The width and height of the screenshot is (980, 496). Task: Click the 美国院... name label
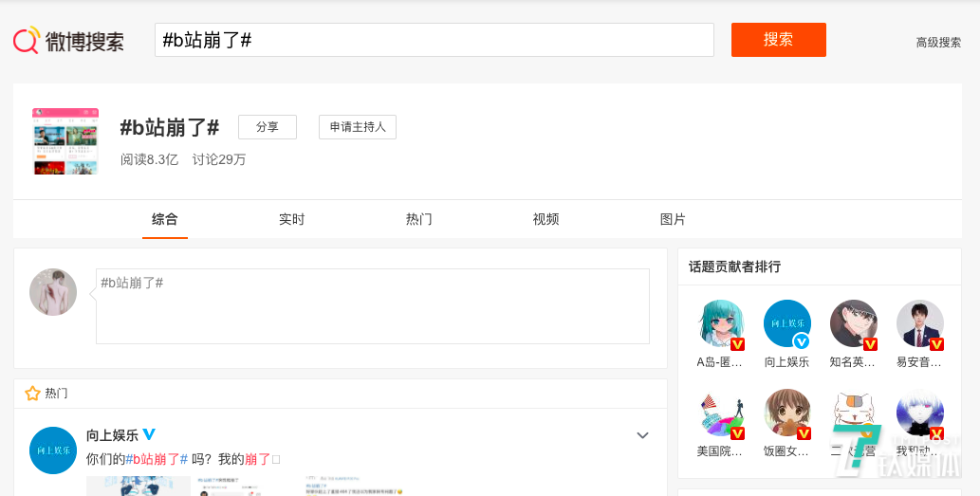[x=719, y=451]
